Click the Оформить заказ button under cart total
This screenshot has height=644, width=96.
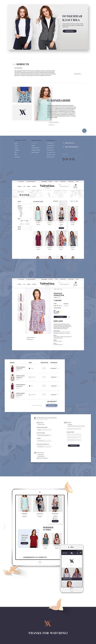point(51,405)
